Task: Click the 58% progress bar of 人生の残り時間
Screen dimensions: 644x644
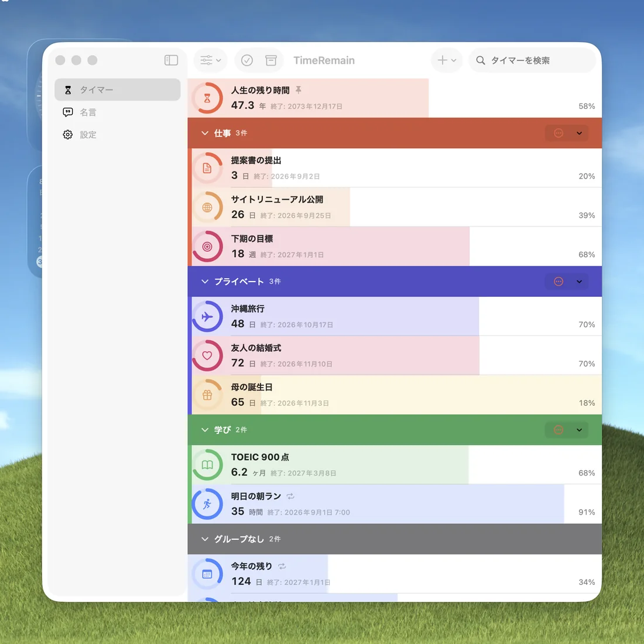Action: tap(308, 98)
